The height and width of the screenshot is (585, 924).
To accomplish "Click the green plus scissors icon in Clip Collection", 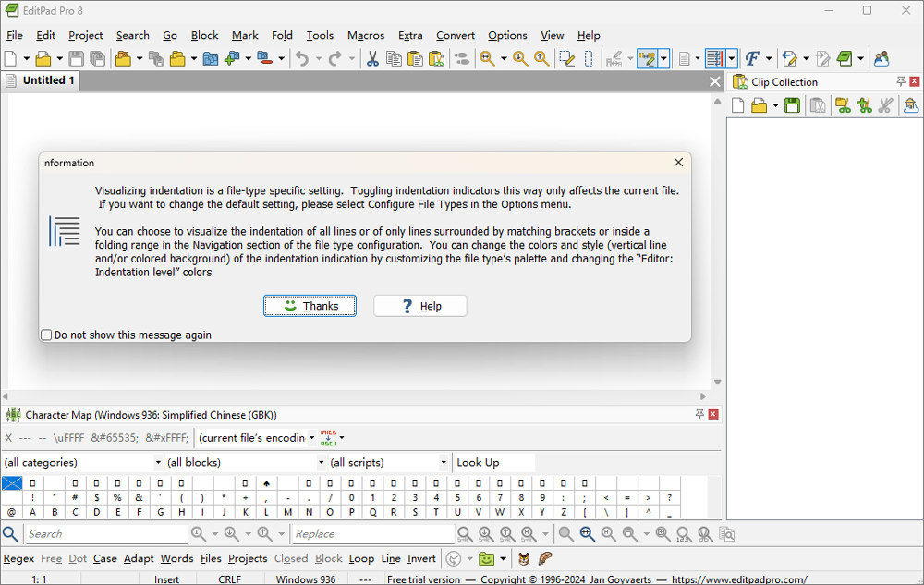I will click(865, 105).
